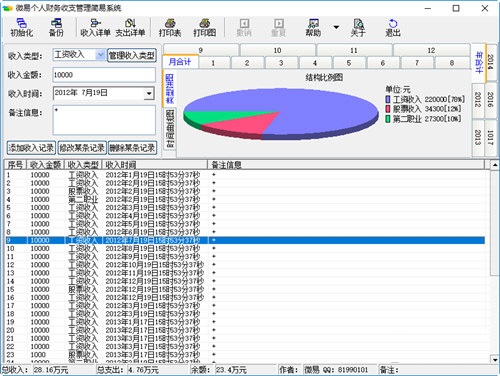Open the 关于 about dialog
The height and width of the screenshot is (376, 500).
click(x=358, y=27)
